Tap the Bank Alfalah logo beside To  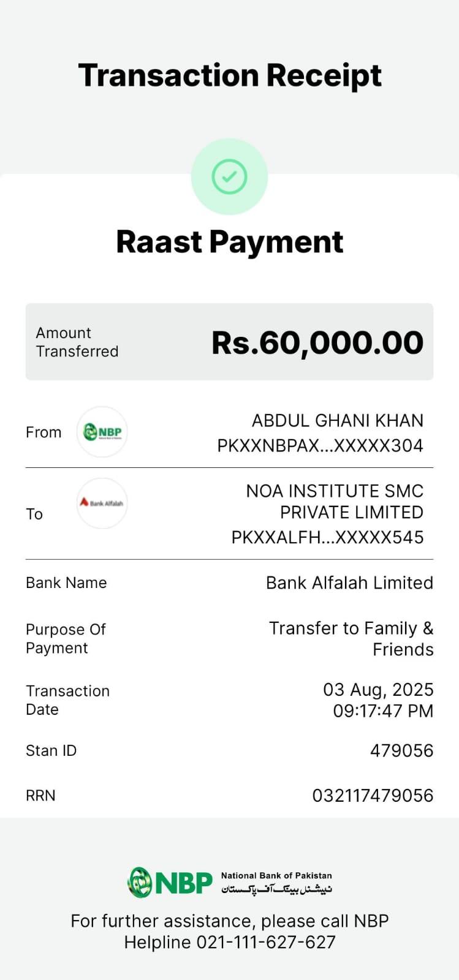pos(102,503)
